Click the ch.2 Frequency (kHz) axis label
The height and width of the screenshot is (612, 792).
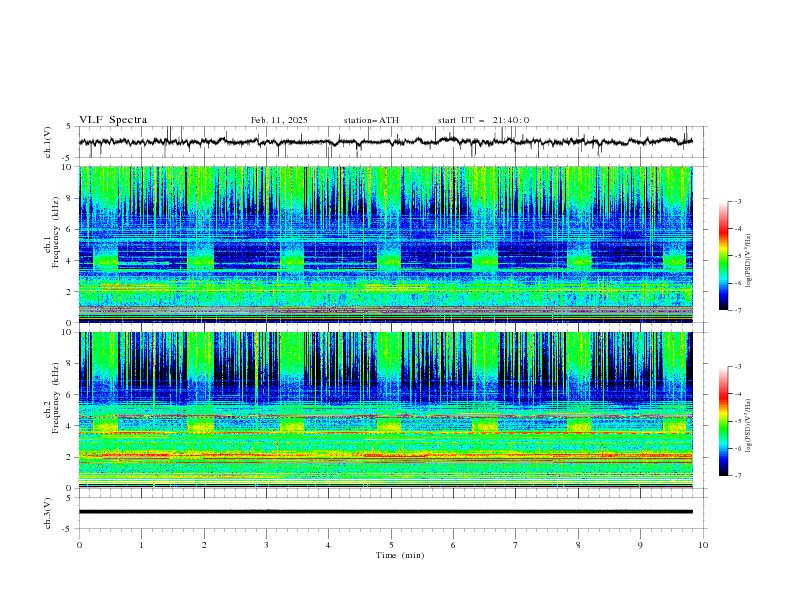tap(52, 398)
